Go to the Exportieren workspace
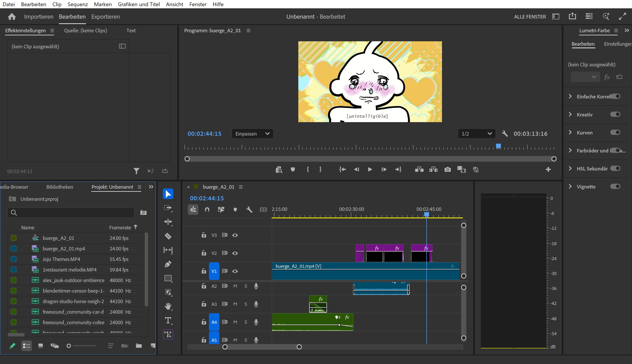The width and height of the screenshot is (632, 364). [105, 16]
